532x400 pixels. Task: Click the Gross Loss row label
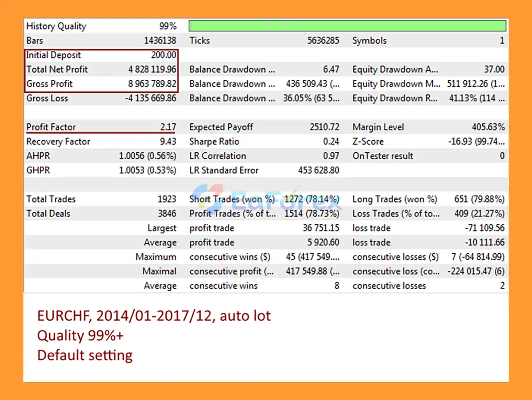coord(47,98)
